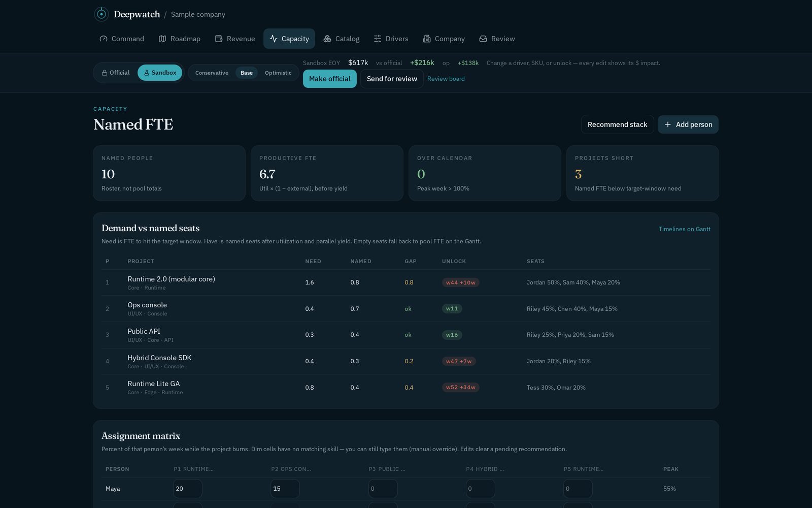Choose the Optimistic scenario
The width and height of the screenshot is (812, 508).
click(278, 73)
